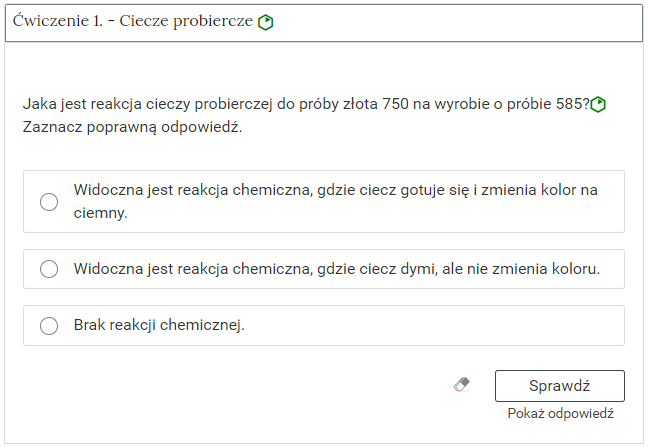Screen dimensions: 649x447
Task: Click the 'Ćwiczenie 1. - Ciecze probiercze' header title
Action: point(132,21)
